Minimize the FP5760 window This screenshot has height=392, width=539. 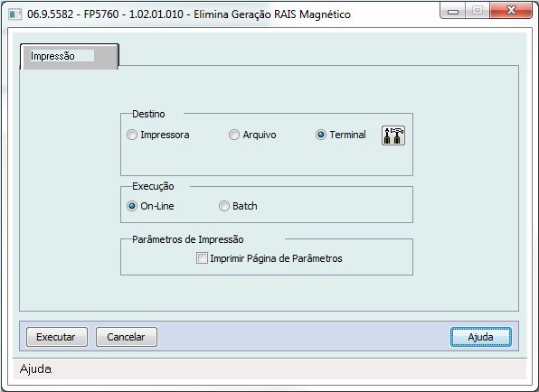[453, 11]
